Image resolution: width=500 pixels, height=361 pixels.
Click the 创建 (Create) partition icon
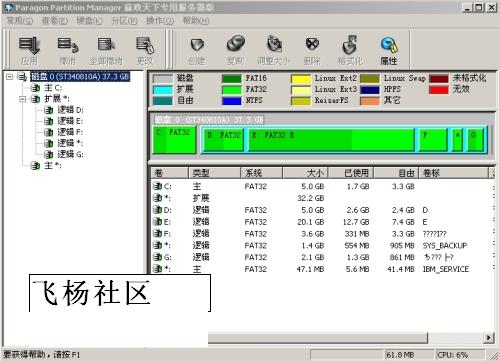tap(197, 51)
